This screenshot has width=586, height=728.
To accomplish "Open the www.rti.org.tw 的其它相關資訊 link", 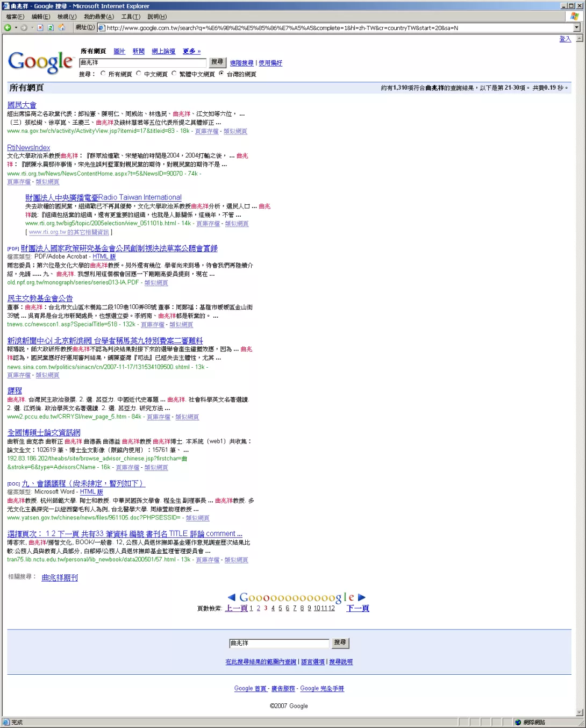I will click(69, 232).
